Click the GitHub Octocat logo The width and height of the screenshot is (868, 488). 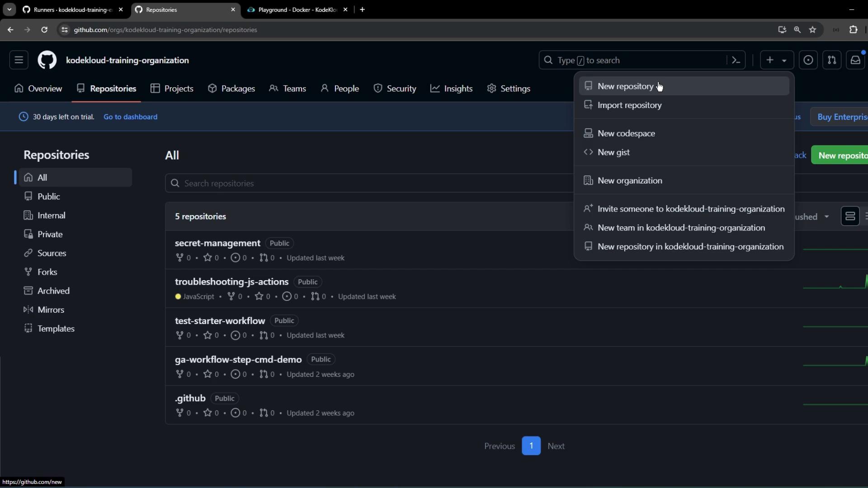pos(47,60)
